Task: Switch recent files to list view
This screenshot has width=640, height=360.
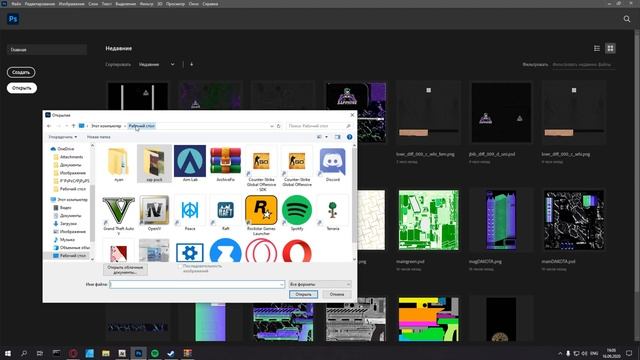Action: pyautogui.click(x=597, y=49)
